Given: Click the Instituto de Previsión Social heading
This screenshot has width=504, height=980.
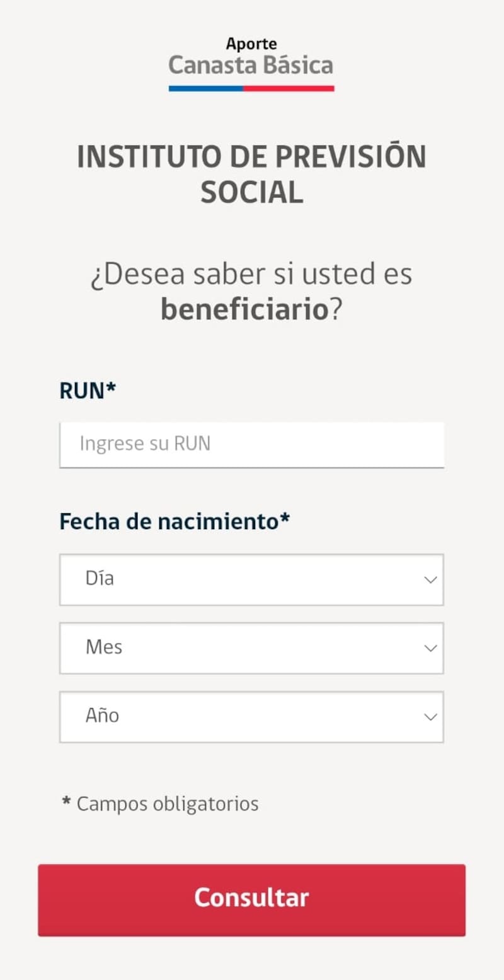Looking at the screenshot, I should tap(251, 174).
